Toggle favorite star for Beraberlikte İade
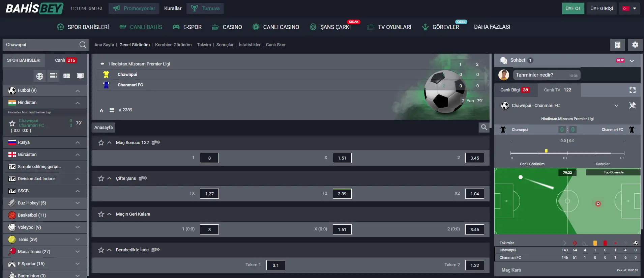Screen dimensions: 644x278 coord(101,250)
